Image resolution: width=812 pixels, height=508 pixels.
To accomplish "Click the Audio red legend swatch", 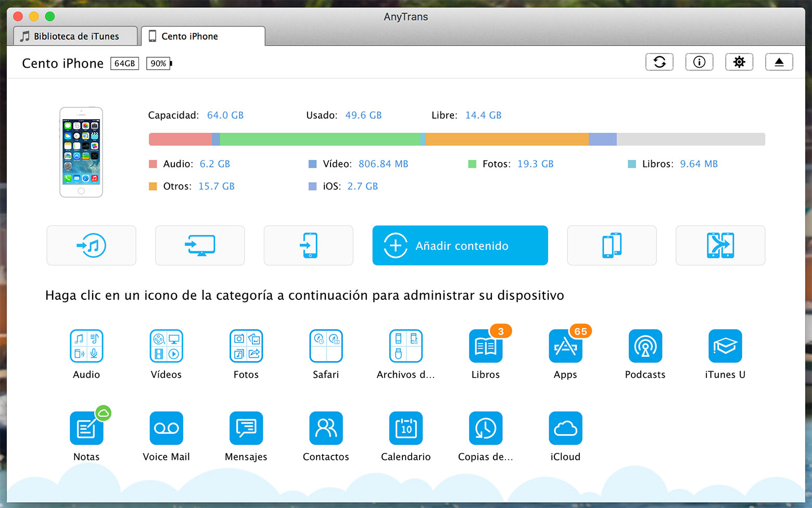I will click(153, 164).
